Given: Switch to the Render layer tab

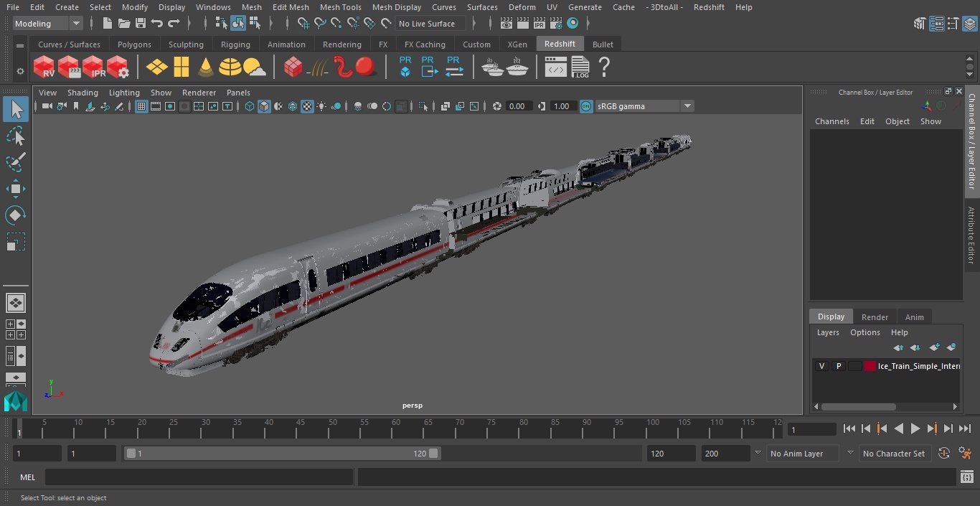Looking at the screenshot, I should pos(875,317).
